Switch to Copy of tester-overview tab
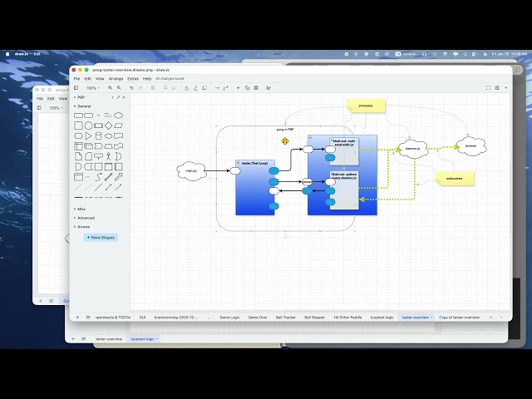 click(459, 318)
